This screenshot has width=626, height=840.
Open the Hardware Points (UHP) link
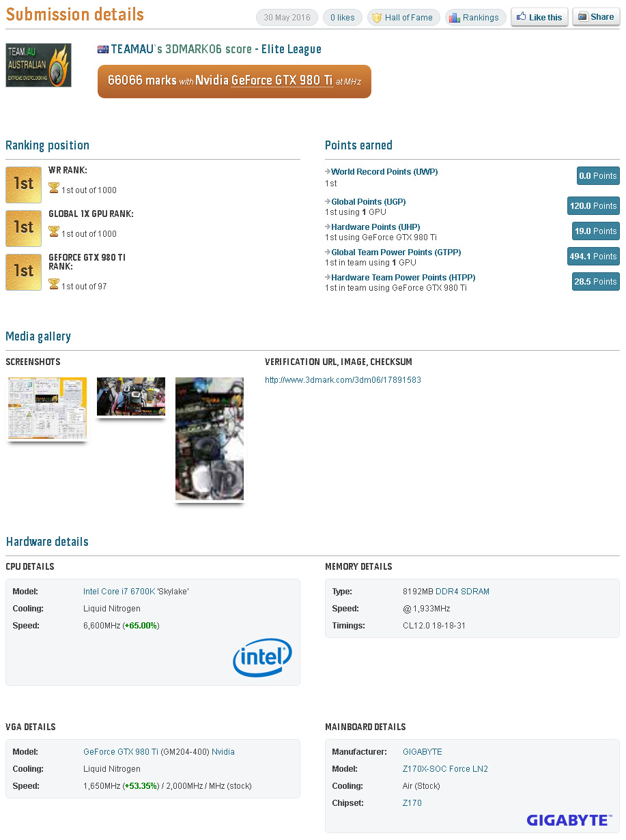pyautogui.click(x=375, y=227)
